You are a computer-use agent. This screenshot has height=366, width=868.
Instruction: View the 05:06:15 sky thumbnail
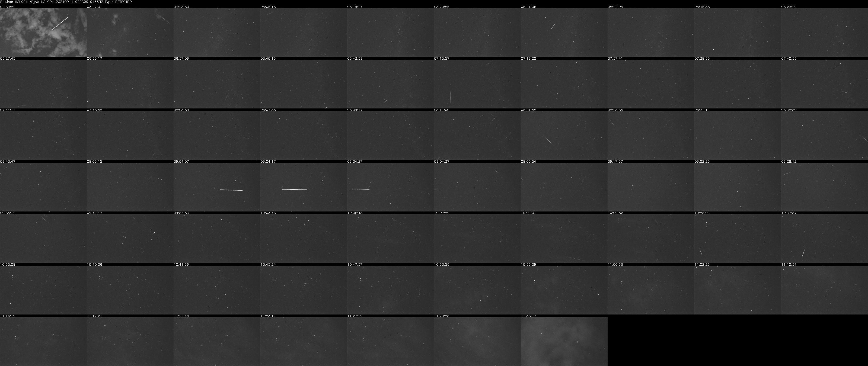click(304, 32)
